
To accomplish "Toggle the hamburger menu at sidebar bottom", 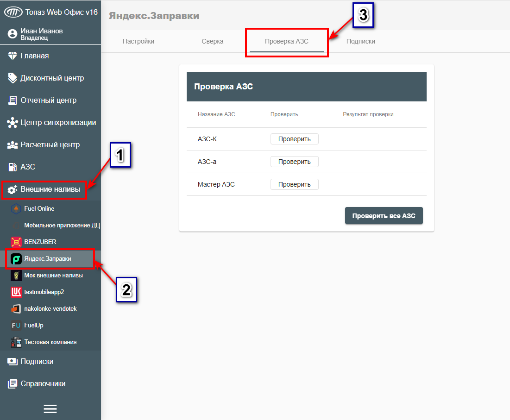I will 50,409.
